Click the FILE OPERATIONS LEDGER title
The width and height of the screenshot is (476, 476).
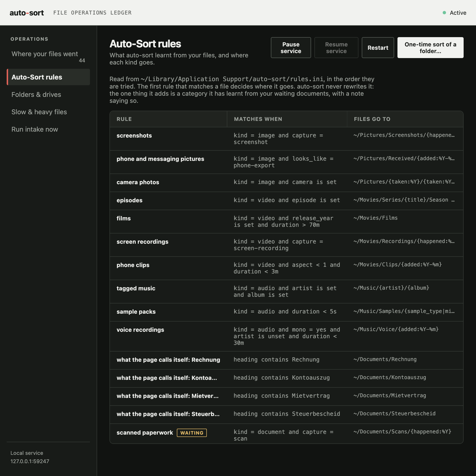(92, 13)
